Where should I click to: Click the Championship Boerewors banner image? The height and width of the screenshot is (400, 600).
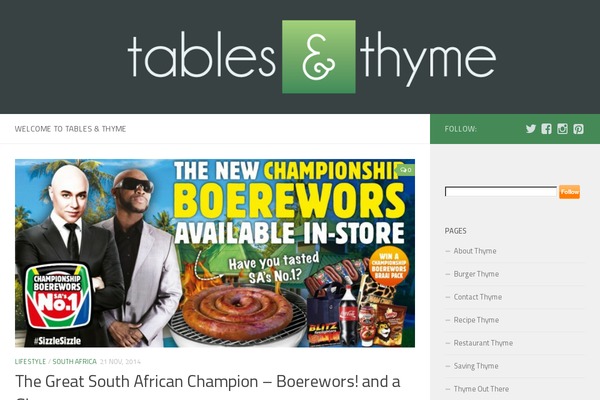pos(215,253)
